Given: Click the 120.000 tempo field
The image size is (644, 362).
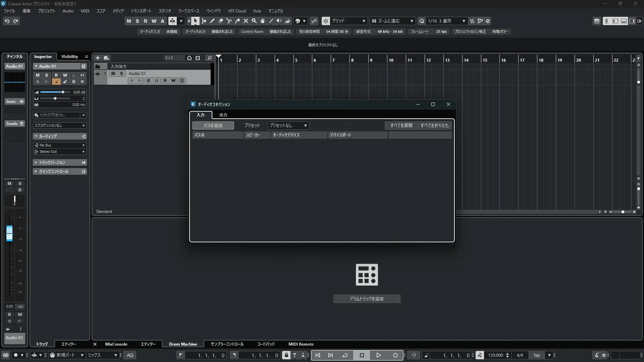Looking at the screenshot, I should (x=495, y=355).
